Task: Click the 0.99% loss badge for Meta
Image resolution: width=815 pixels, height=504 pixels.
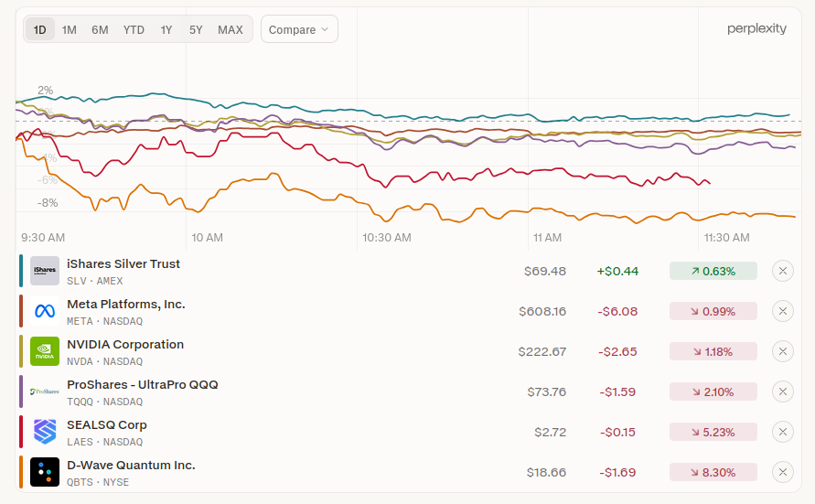Action: click(713, 311)
